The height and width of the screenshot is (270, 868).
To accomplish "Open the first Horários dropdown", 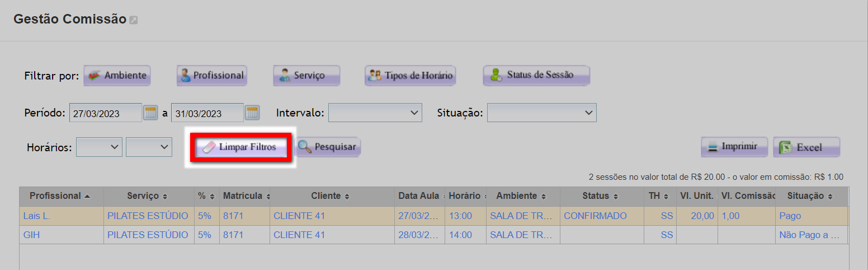I will pyautogui.click(x=99, y=147).
